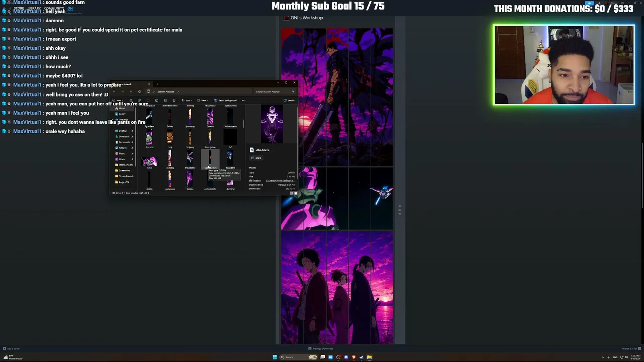The image size is (644, 362).
Task: Select Pictures in Explorer sidebar
Action: (122, 148)
